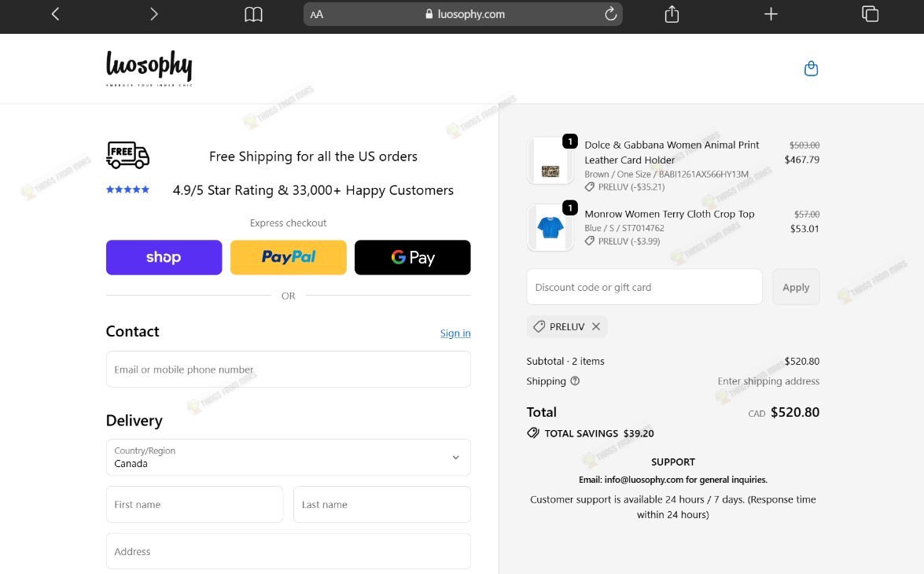Viewport: 924px width, 574px height.
Task: Remove the PRELUV discount code with X
Action: tap(596, 326)
